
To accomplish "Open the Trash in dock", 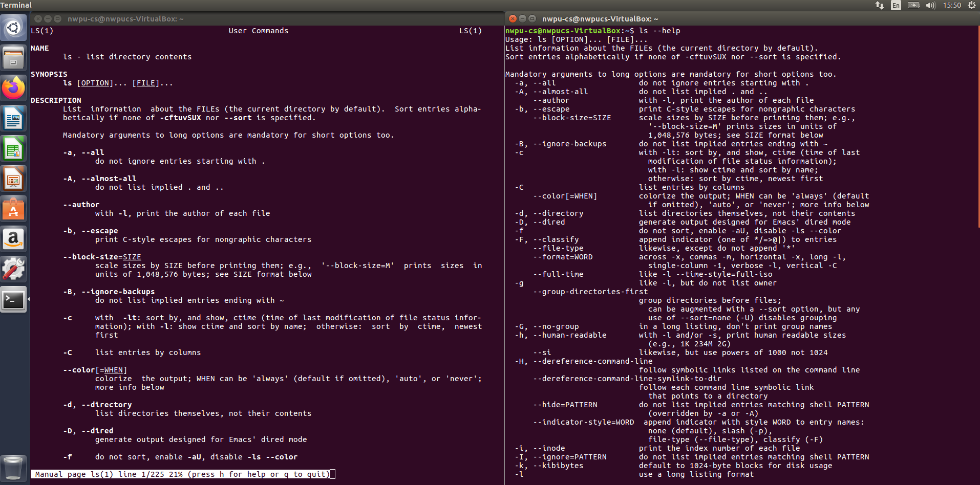I will click(x=14, y=468).
